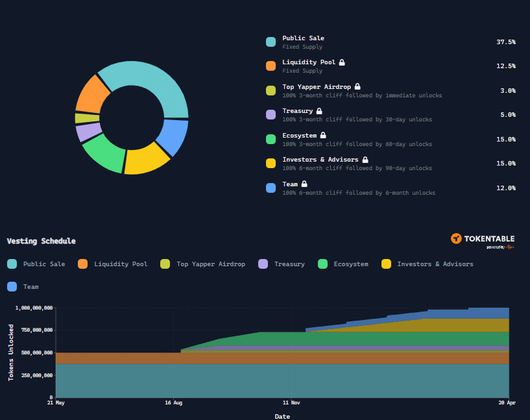The image size is (530, 420).
Task: Click the Ecosystem allocation title
Action: coord(300,135)
